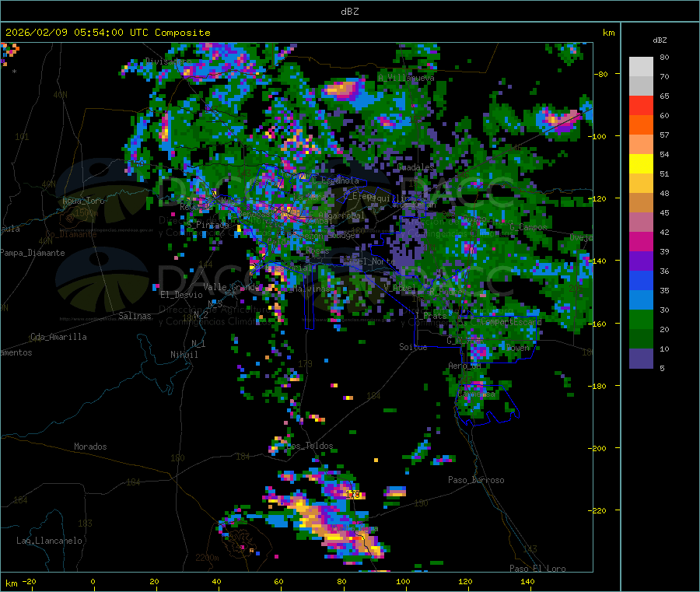The height and width of the screenshot is (592, 700).
Task: Select the dark orange 57-60 dBZ swatch
Action: (641, 125)
